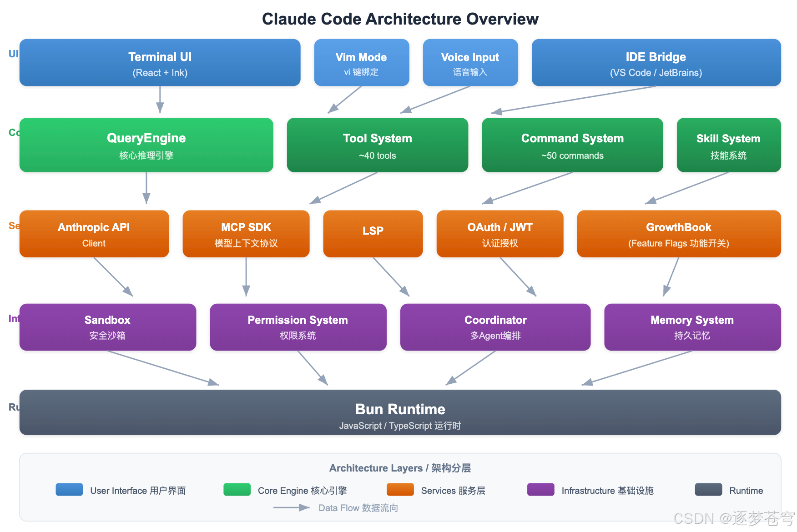Viewport: 797px width, 532px height.
Task: Click the gray Runtime legend swatch
Action: point(709,490)
